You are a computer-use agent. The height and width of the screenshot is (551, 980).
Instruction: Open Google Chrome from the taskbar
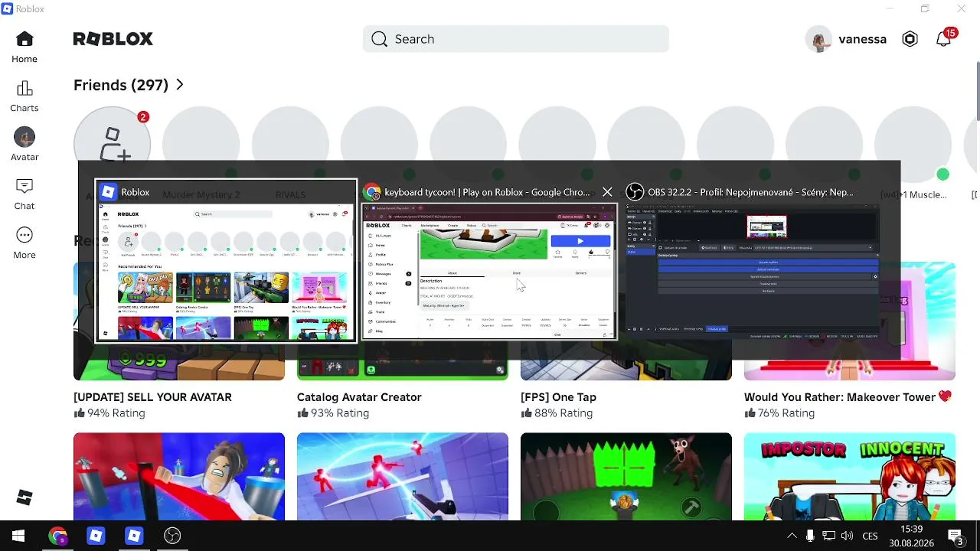point(57,536)
